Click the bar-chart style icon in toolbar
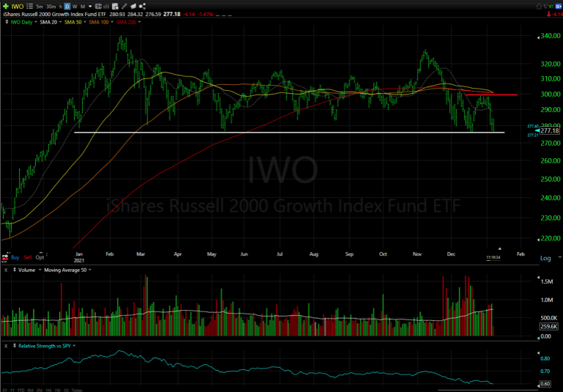The width and height of the screenshot is (563, 392). coord(106,7)
